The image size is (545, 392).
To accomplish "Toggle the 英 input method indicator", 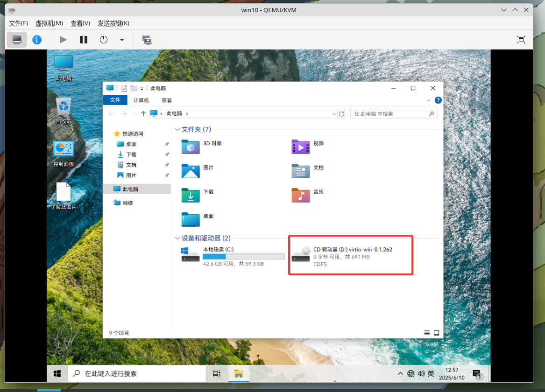I will (x=431, y=374).
